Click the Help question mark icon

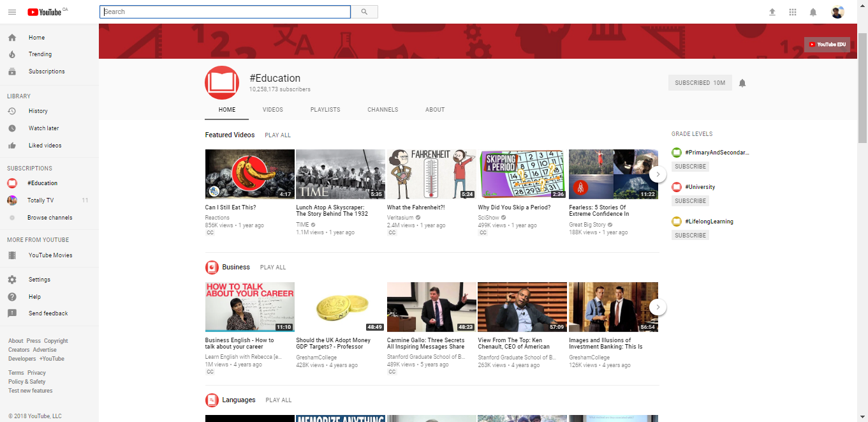pyautogui.click(x=12, y=297)
